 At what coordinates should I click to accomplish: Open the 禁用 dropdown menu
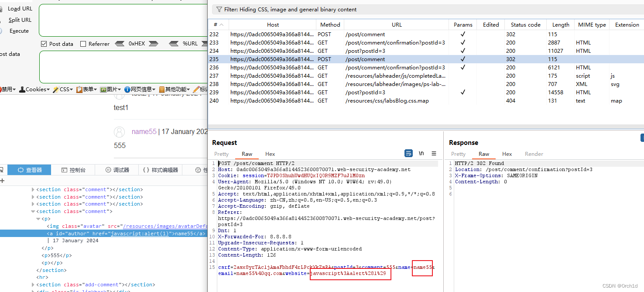8,89
